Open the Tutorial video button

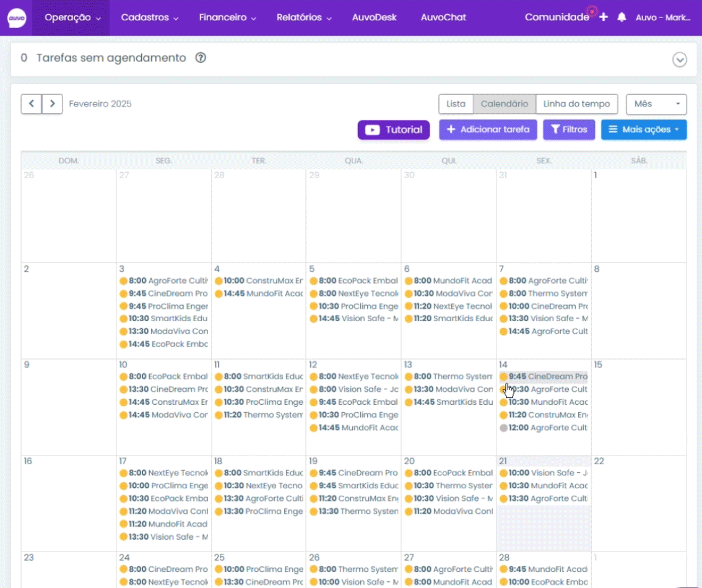pos(393,130)
